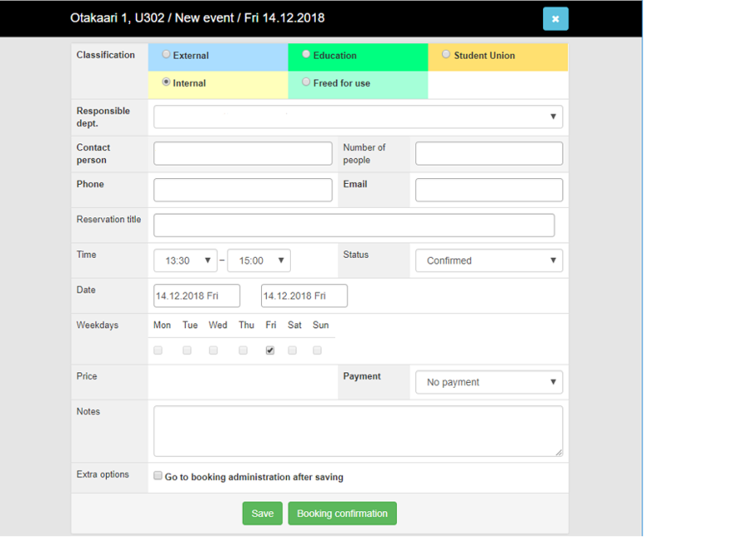Open the Responsible dept. dropdown
The image size is (756, 537).
[x=357, y=117]
